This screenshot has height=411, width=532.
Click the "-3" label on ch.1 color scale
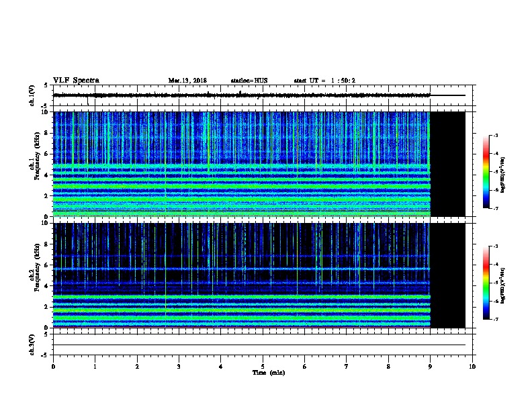(495, 135)
